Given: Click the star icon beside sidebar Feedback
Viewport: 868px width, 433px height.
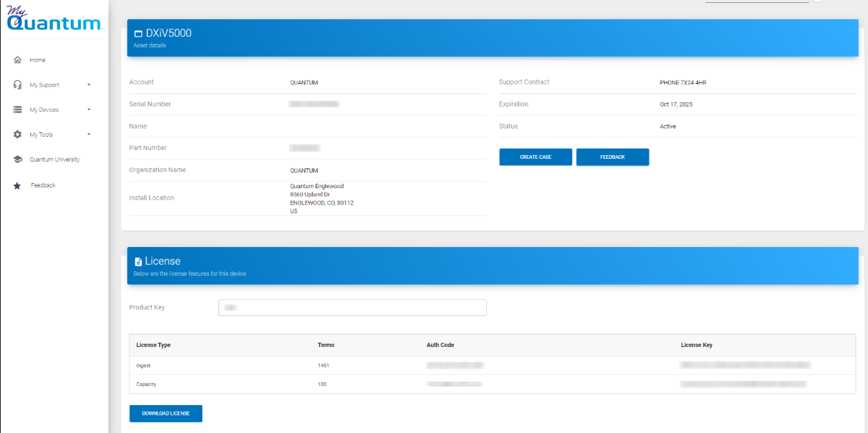Looking at the screenshot, I should click(18, 185).
